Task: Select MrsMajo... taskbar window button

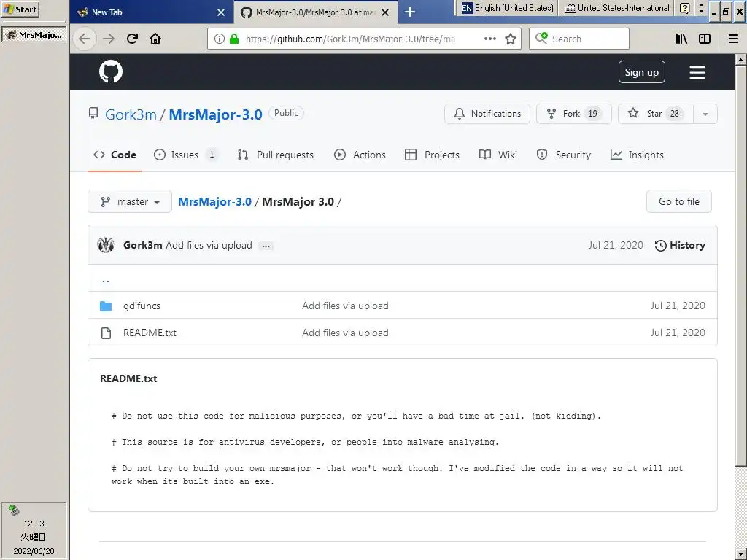Action: [34, 35]
